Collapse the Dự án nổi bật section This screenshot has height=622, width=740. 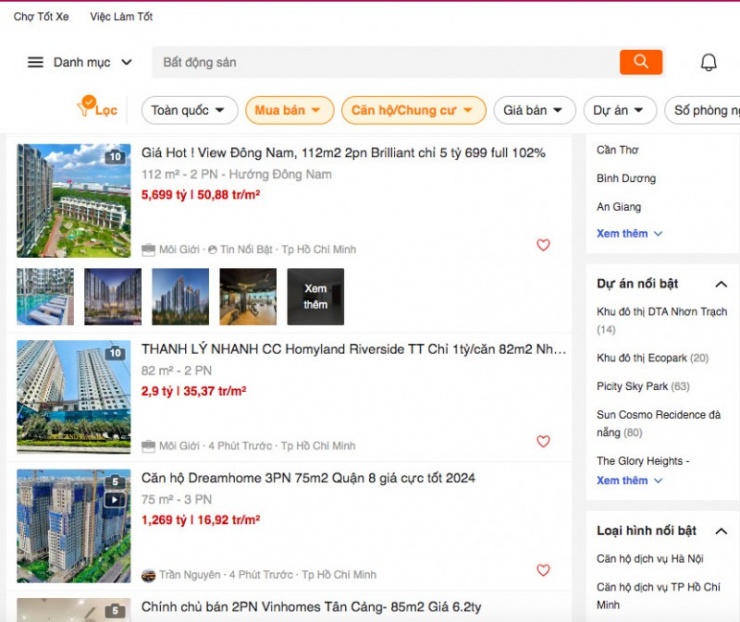(720, 284)
